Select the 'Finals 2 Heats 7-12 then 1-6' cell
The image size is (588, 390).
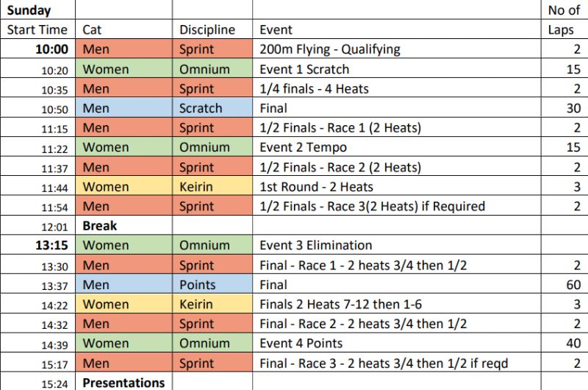pyautogui.click(x=397, y=304)
